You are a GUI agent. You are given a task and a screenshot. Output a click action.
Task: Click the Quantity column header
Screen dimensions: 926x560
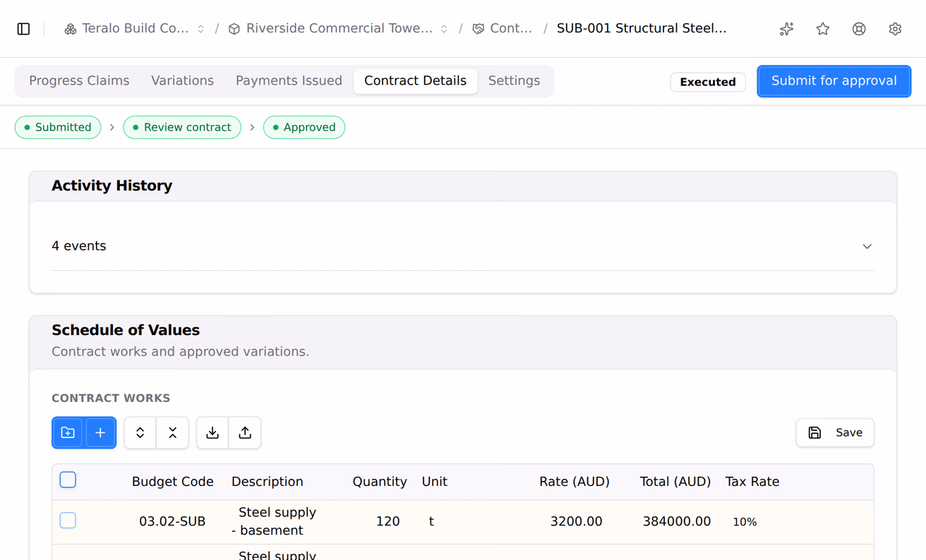pyautogui.click(x=380, y=482)
